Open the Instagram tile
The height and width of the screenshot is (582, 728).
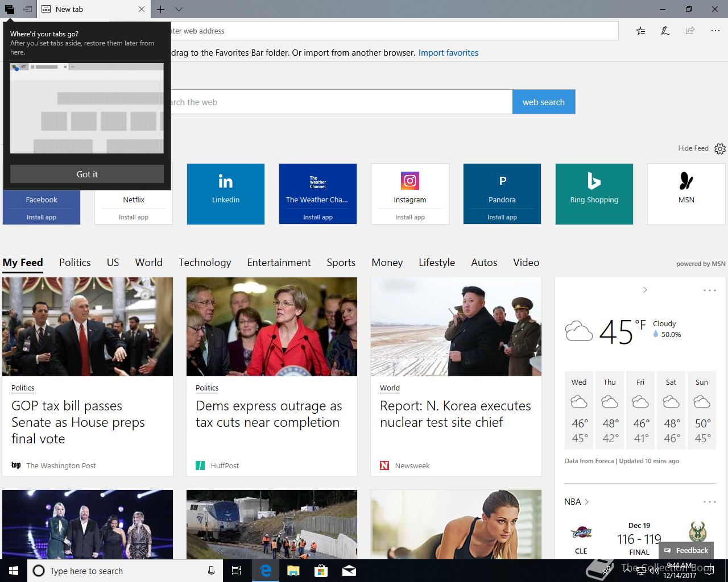pyautogui.click(x=410, y=186)
